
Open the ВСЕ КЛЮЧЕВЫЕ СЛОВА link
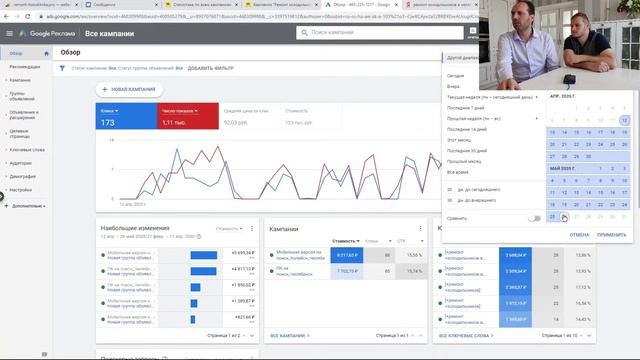(x=466, y=336)
